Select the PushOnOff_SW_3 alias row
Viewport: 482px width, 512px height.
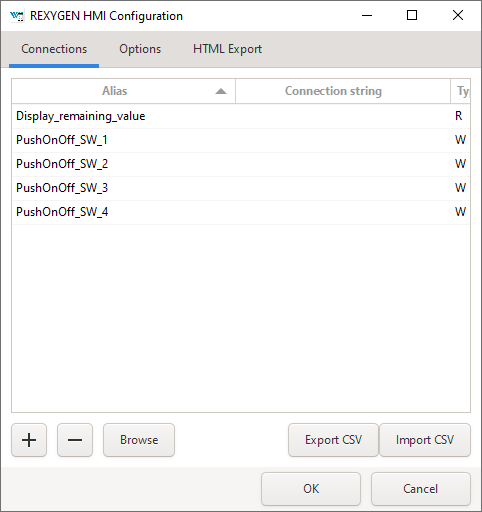click(241, 188)
